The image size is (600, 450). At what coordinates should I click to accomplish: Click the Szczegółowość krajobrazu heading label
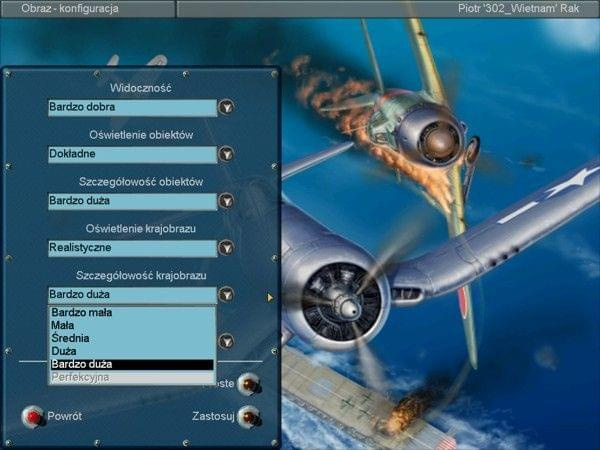tap(141, 276)
